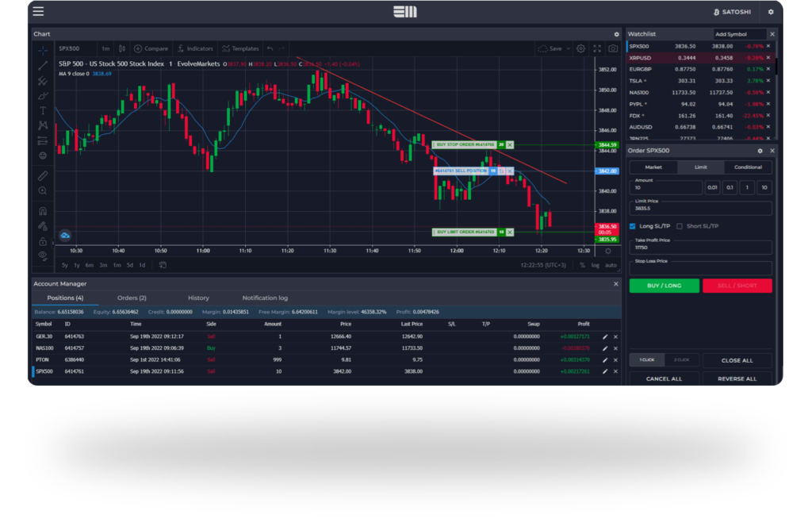
Task: Enable the Short SL/TP checkbox
Action: [679, 226]
